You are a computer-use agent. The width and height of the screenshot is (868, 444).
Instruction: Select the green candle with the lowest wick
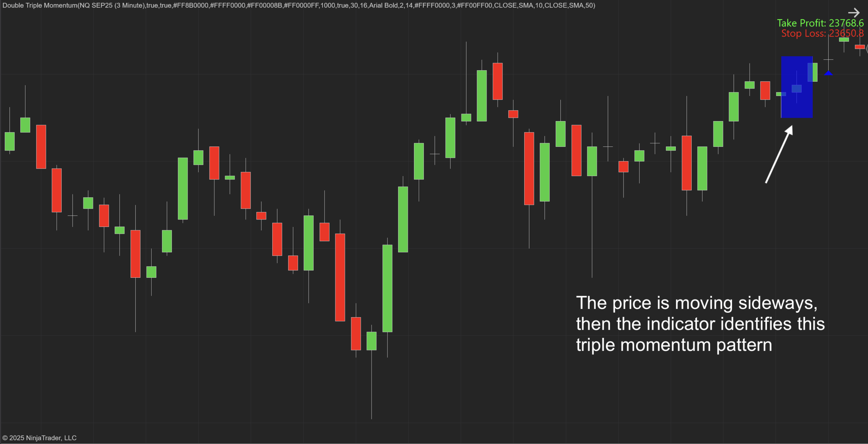coord(371,341)
